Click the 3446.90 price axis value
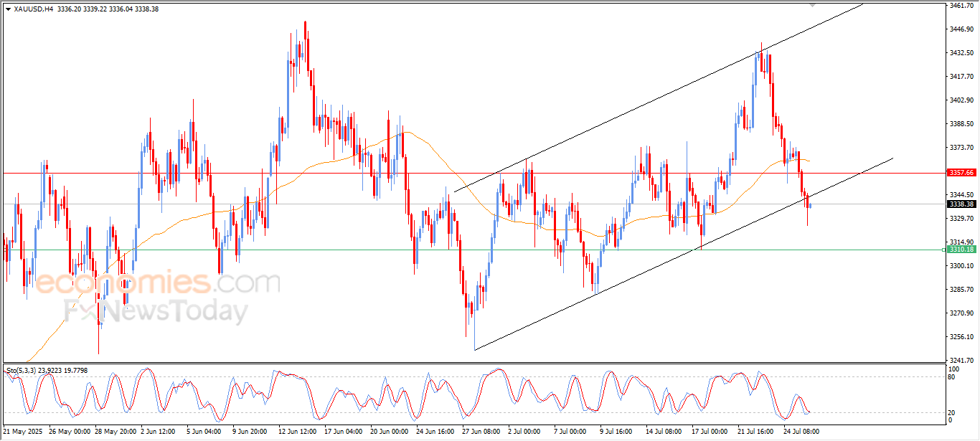 click(961, 29)
